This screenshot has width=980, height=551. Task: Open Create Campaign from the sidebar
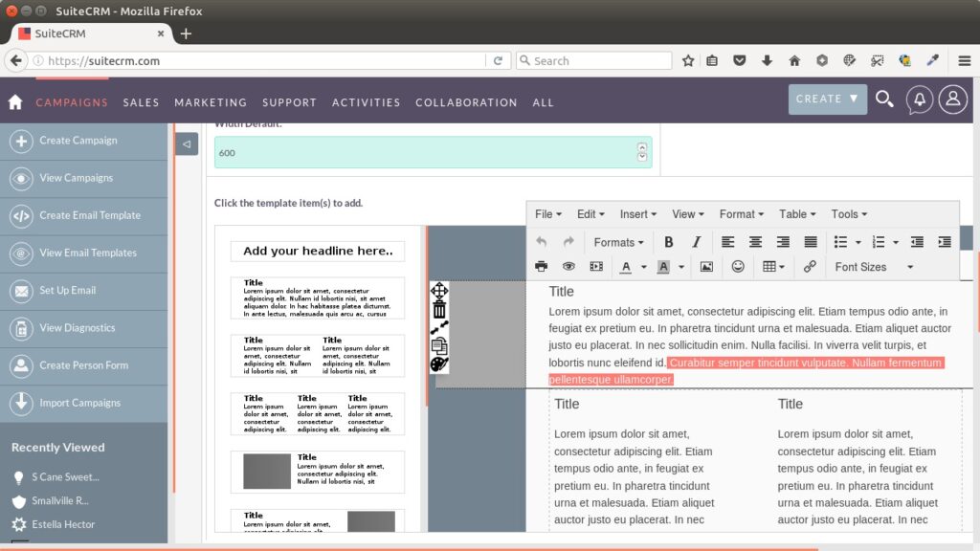click(78, 141)
